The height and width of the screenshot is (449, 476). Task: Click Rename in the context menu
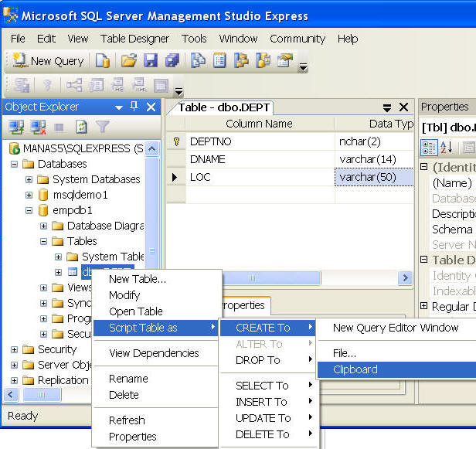(156, 379)
